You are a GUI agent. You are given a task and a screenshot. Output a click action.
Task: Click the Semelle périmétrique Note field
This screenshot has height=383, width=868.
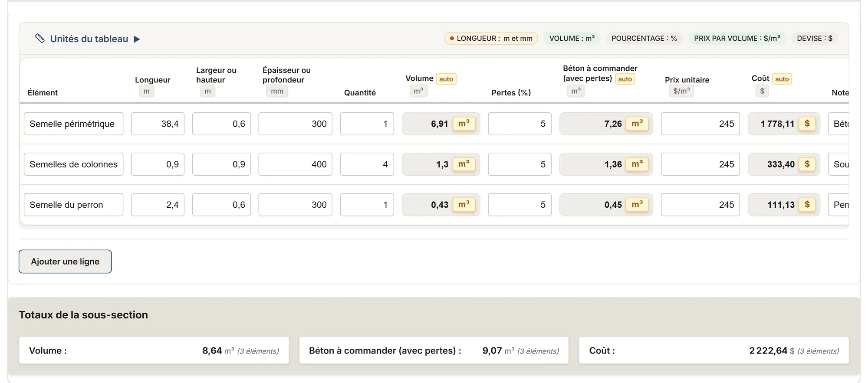838,124
